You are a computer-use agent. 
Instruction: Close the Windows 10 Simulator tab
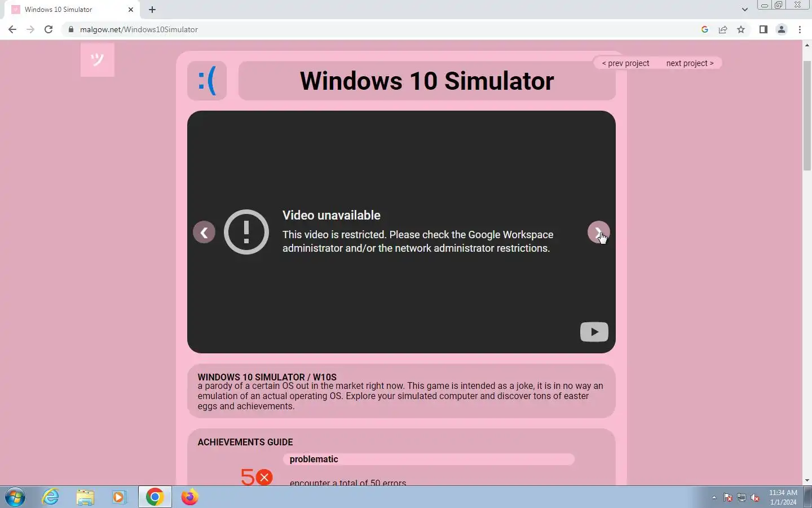coord(131,10)
